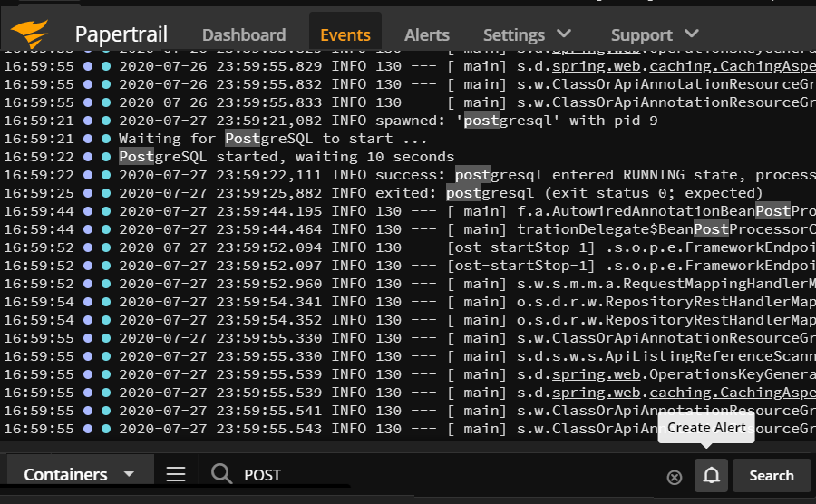Select 'postgresql entered RUNNING state' message text

tap(600, 175)
